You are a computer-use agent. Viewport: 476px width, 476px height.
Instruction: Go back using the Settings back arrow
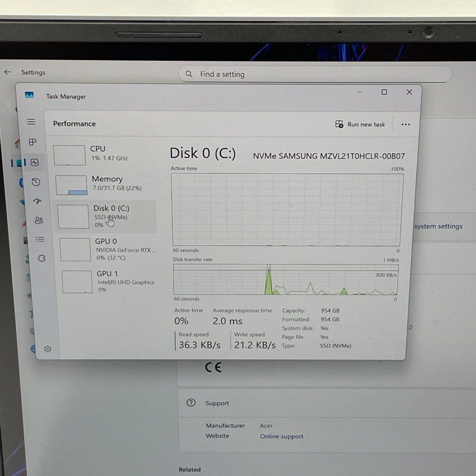[8, 72]
